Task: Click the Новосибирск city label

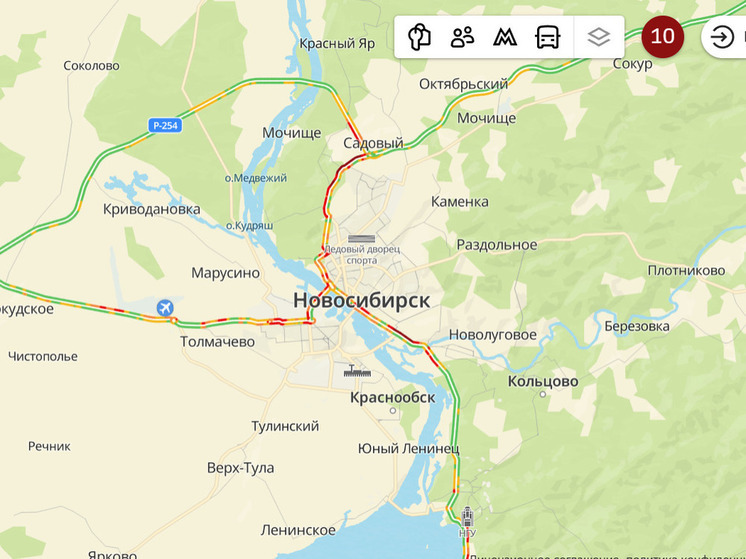Action: click(x=362, y=300)
